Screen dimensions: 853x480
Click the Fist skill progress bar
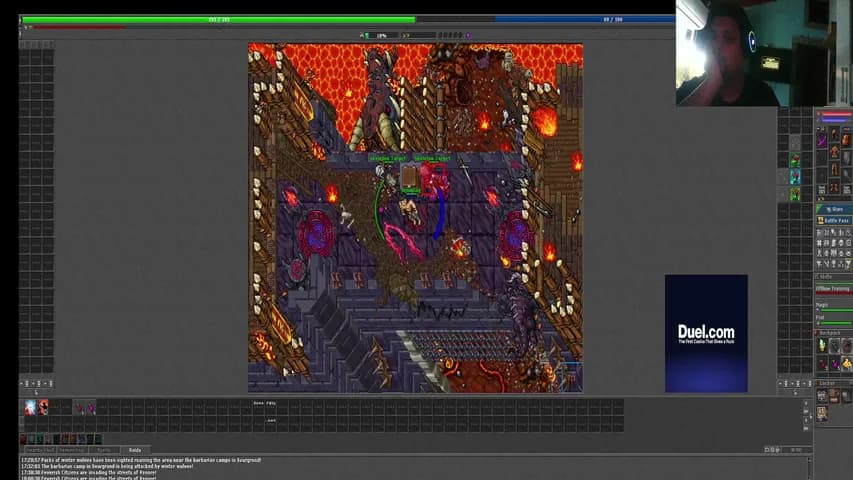pos(834,323)
